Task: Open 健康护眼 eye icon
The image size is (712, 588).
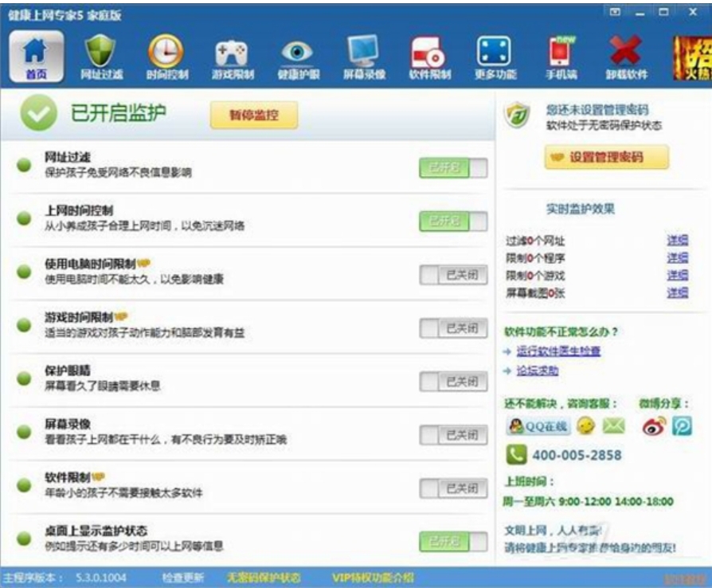Action: point(299,57)
